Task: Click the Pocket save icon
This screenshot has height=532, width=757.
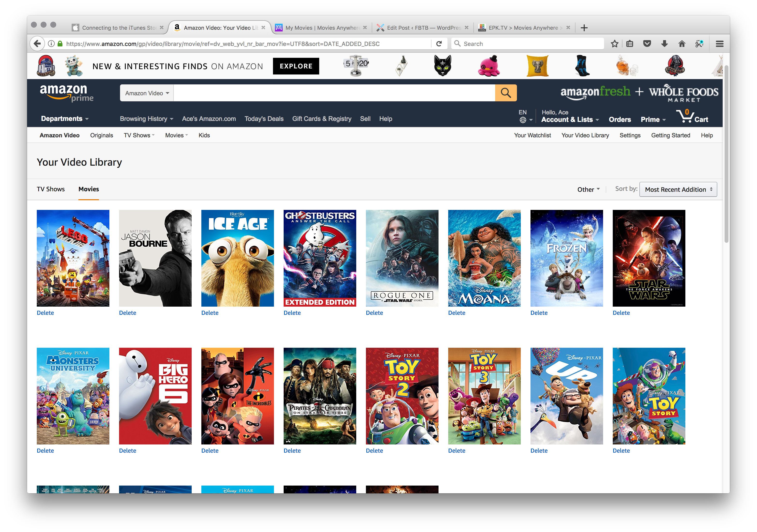Action: pos(647,44)
